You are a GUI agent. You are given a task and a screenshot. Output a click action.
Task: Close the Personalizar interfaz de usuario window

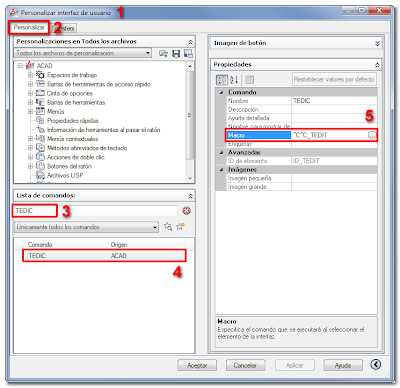pyautogui.click(x=380, y=11)
